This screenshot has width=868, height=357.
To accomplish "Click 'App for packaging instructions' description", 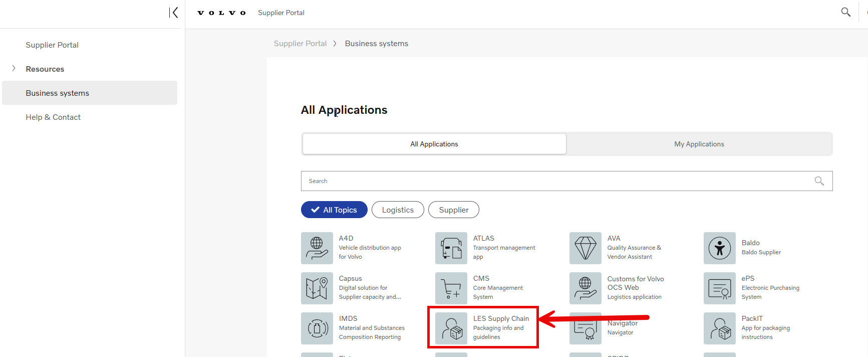I will [765, 332].
